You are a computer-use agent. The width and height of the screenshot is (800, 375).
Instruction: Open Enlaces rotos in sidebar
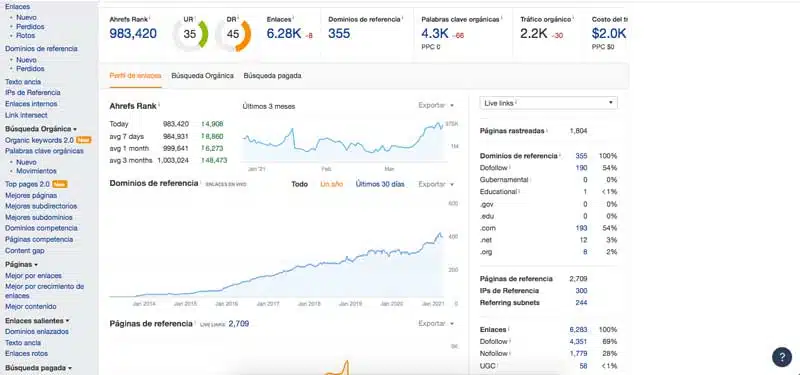point(26,354)
